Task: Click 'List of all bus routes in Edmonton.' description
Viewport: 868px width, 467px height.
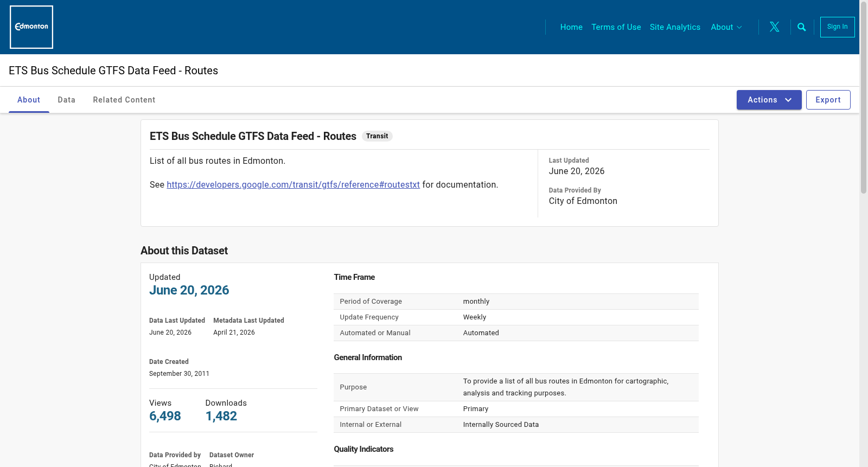Action: [218, 161]
